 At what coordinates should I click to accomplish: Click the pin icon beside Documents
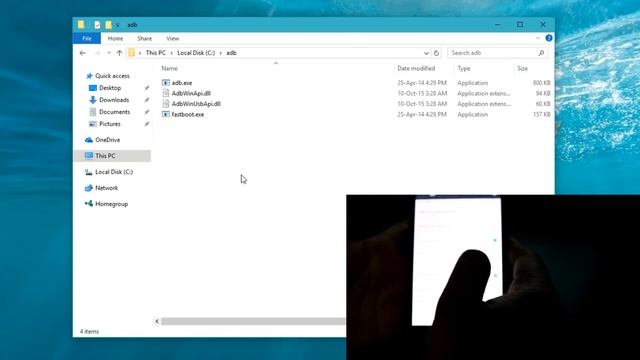(147, 112)
